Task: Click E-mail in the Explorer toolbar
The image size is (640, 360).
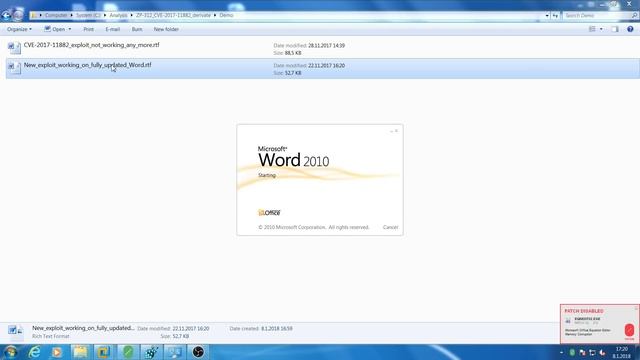Action: [113, 29]
